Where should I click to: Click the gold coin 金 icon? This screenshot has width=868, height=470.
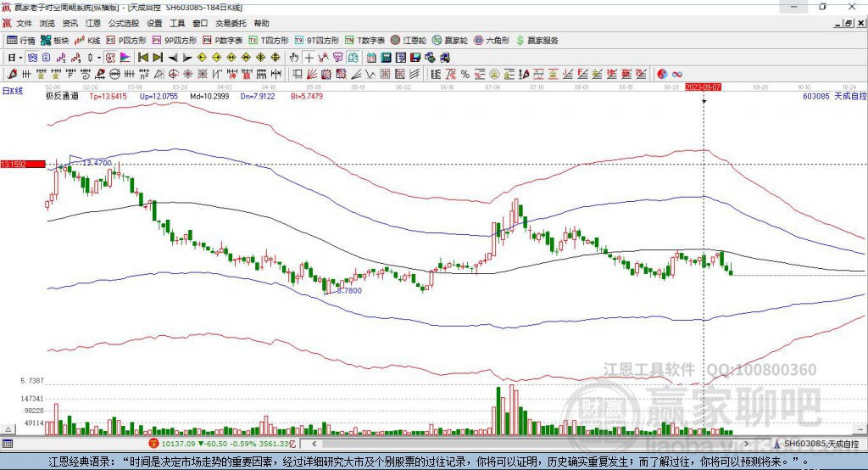click(x=494, y=74)
